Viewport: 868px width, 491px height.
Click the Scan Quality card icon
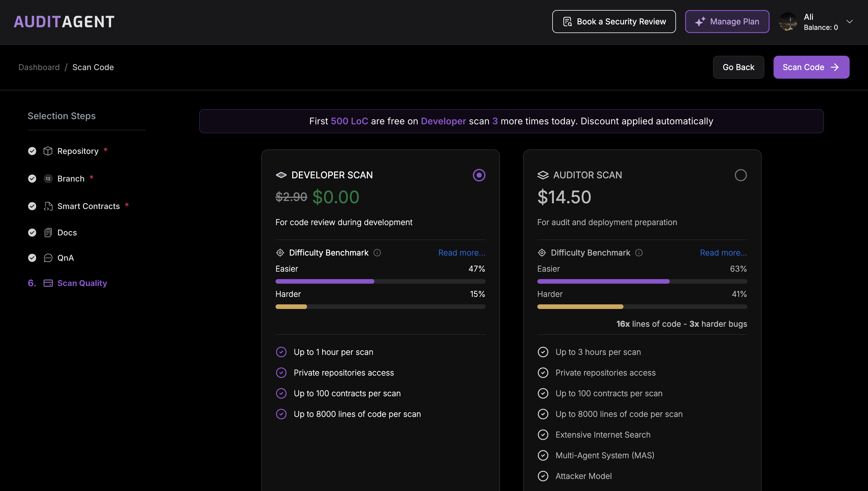(48, 283)
